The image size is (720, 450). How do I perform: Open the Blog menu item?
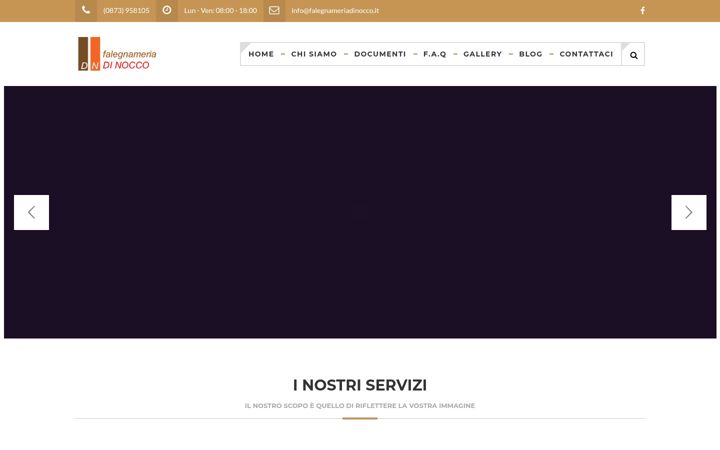[x=531, y=54]
